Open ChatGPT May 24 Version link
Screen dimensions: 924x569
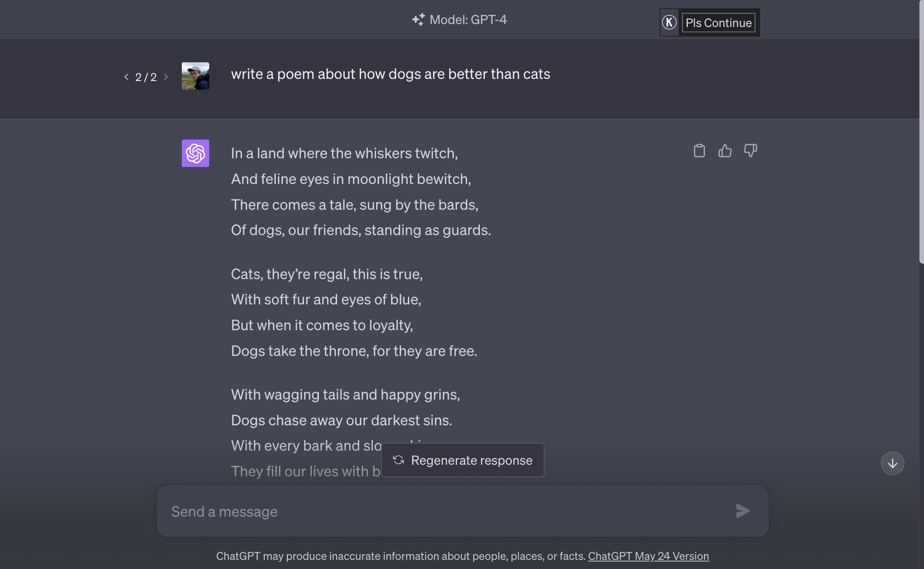point(648,556)
